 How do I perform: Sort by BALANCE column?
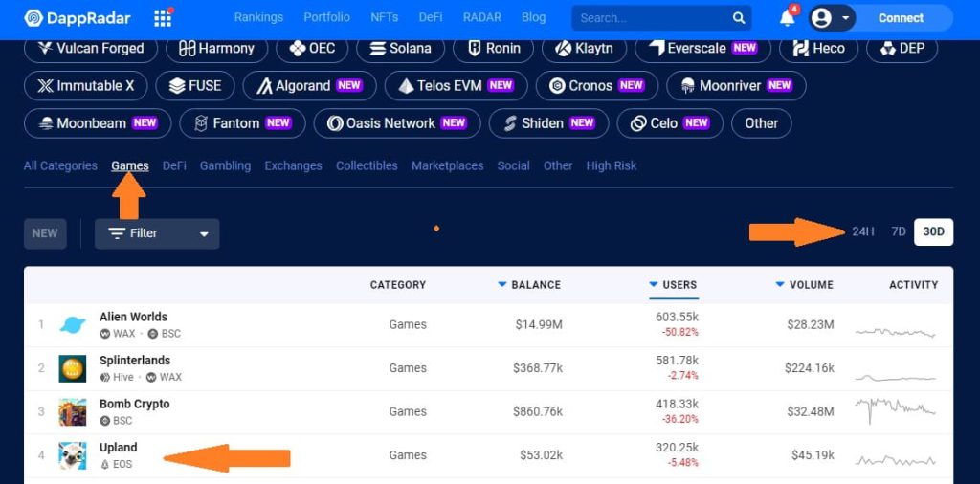point(529,285)
